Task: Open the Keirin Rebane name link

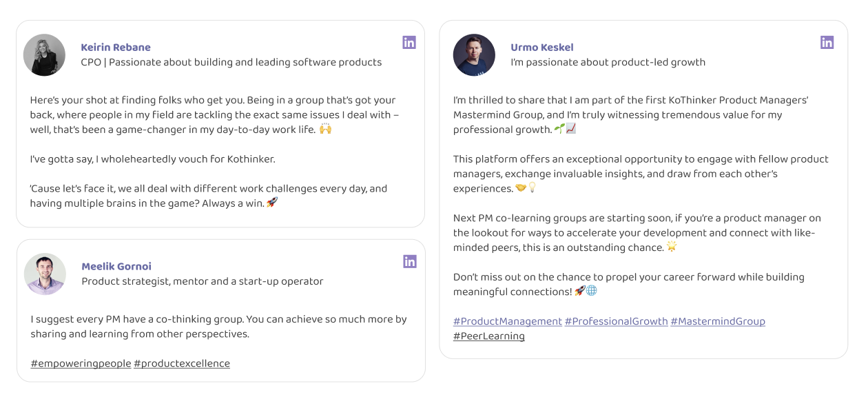Action: (116, 48)
